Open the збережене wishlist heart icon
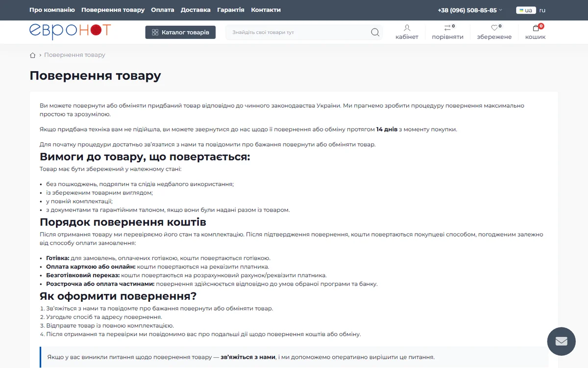 coord(494,32)
